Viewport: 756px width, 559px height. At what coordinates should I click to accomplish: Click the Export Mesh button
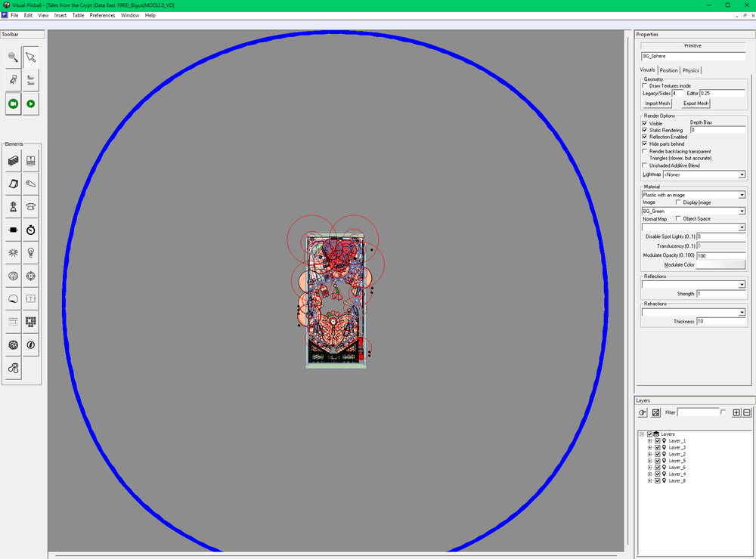pos(696,103)
